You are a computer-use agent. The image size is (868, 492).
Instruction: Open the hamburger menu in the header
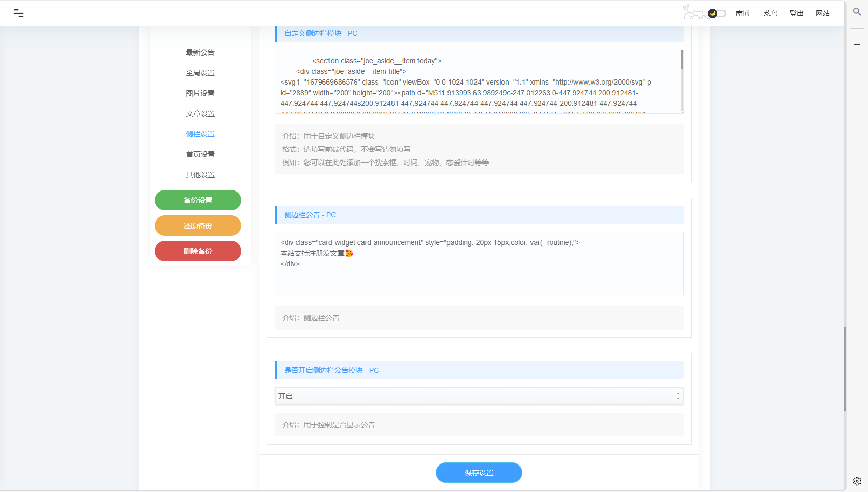(19, 13)
